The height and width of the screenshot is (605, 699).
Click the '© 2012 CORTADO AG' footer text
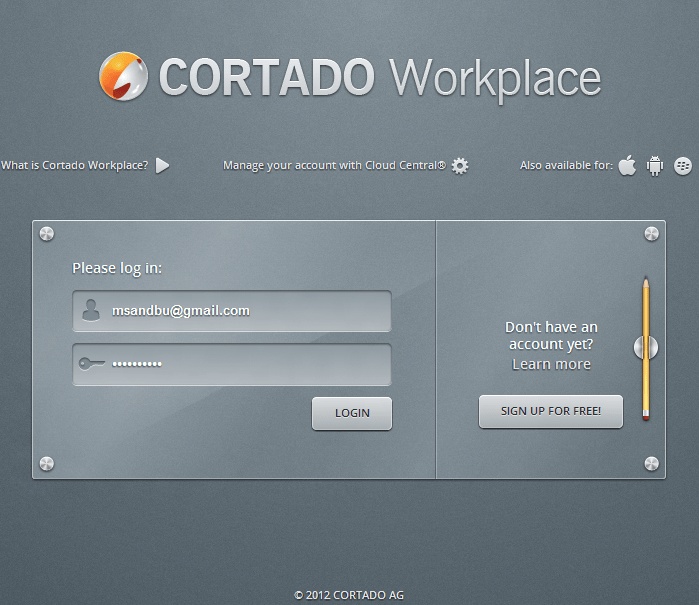[349, 595]
